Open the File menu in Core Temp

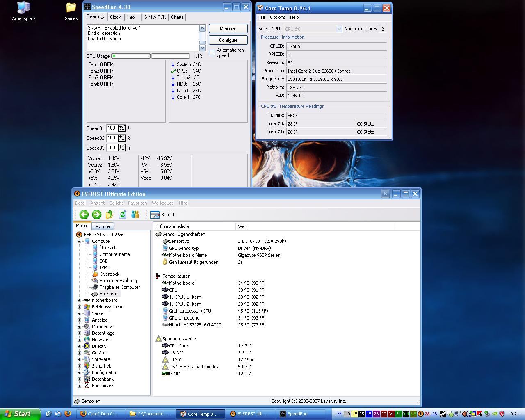coord(262,17)
